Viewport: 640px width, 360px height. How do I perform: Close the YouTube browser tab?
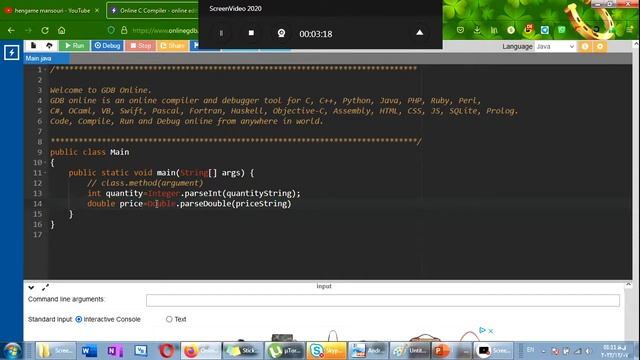(97, 11)
